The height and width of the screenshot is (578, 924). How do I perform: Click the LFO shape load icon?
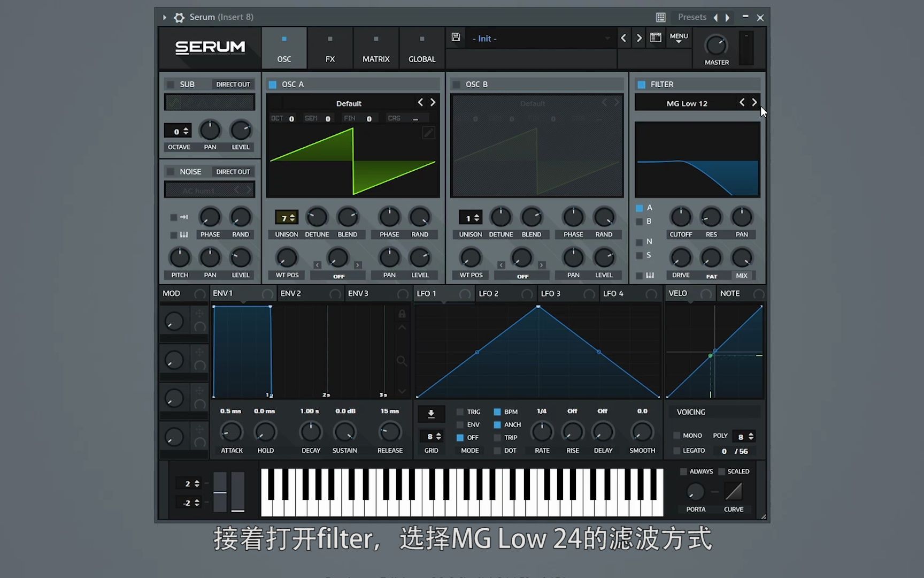[x=431, y=413]
